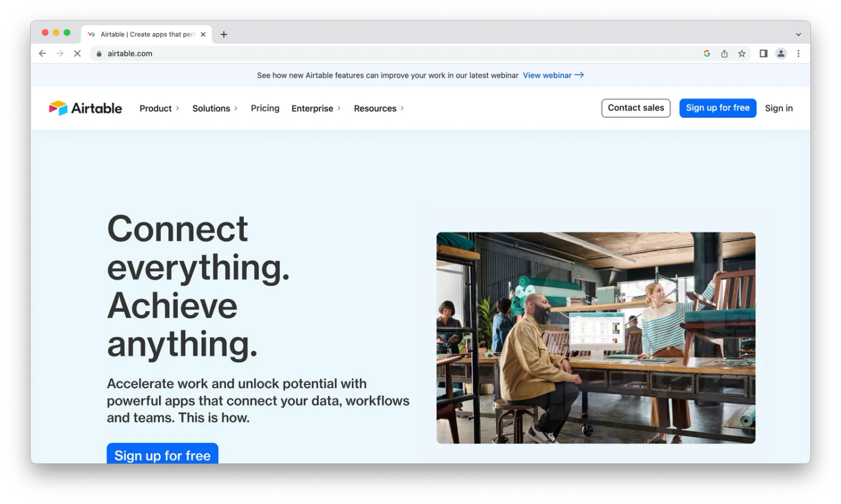Click the Google icon in the address bar
The image size is (841, 504).
[x=706, y=53]
